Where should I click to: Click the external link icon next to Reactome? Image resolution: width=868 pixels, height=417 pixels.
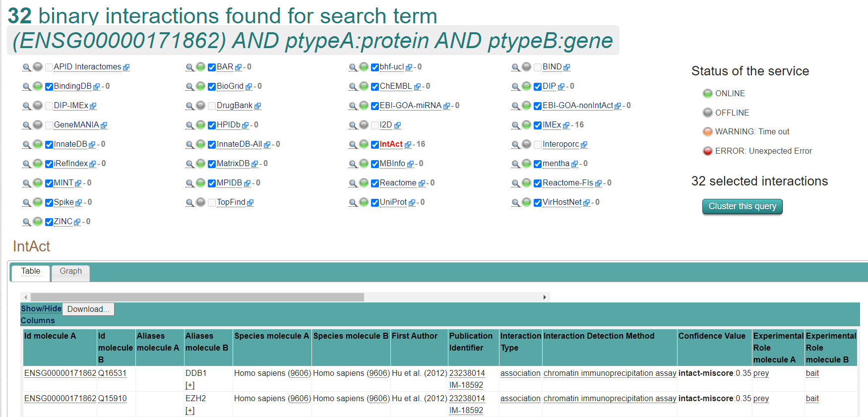tap(422, 183)
